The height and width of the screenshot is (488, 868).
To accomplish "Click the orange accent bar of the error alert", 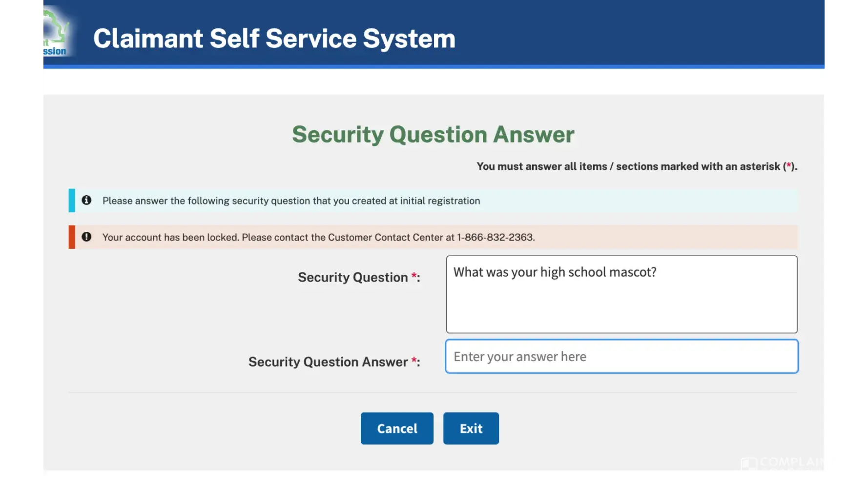I will pyautogui.click(x=72, y=237).
